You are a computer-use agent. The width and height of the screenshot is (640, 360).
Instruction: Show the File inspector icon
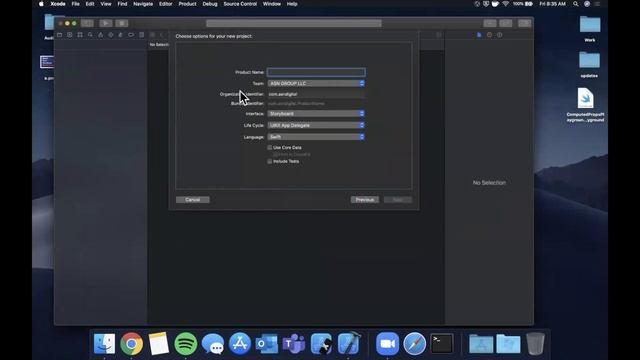pyautogui.click(x=479, y=35)
